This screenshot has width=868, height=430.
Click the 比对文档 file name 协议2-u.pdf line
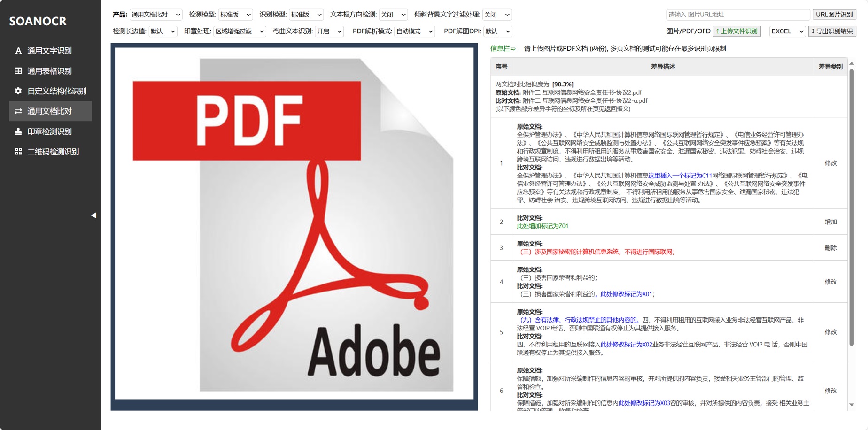pos(571,100)
